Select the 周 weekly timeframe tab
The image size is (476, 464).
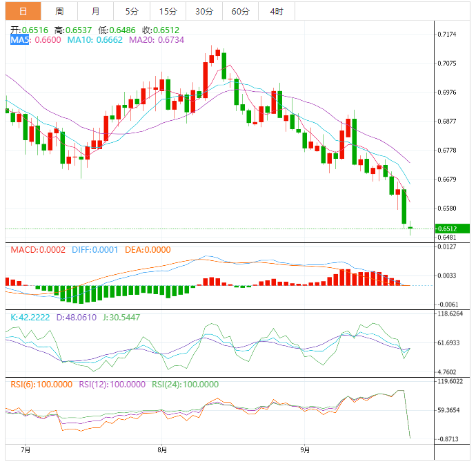pyautogui.click(x=59, y=11)
